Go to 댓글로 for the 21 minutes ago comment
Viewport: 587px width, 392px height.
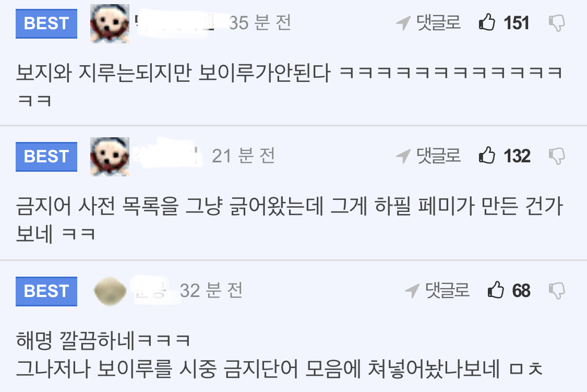[438, 156]
